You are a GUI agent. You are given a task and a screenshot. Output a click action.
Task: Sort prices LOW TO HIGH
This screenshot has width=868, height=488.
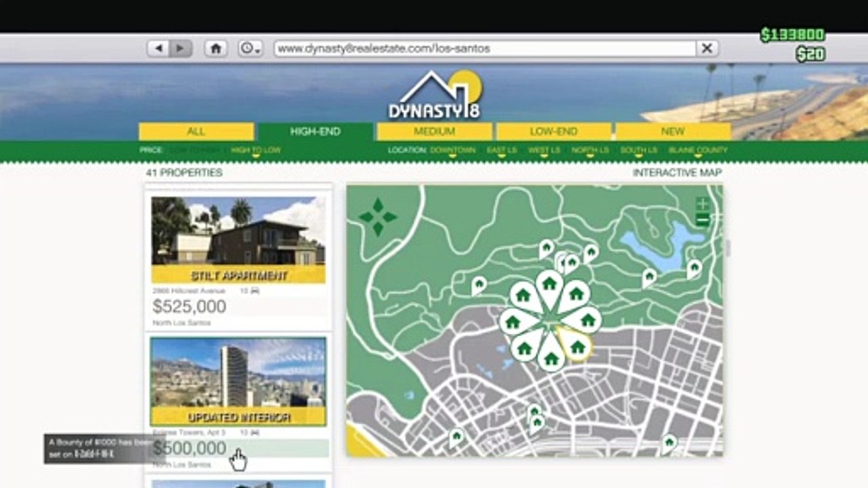(194, 150)
